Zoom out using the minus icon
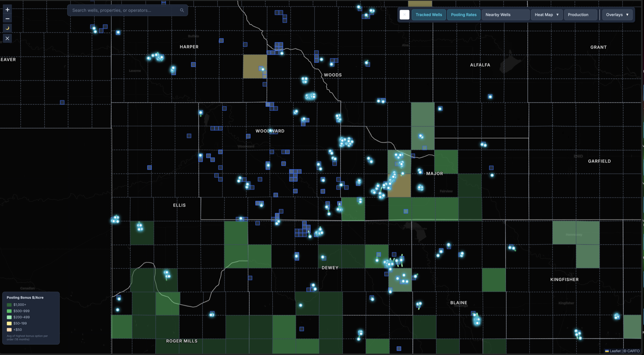This screenshot has height=355, width=644. [7, 19]
